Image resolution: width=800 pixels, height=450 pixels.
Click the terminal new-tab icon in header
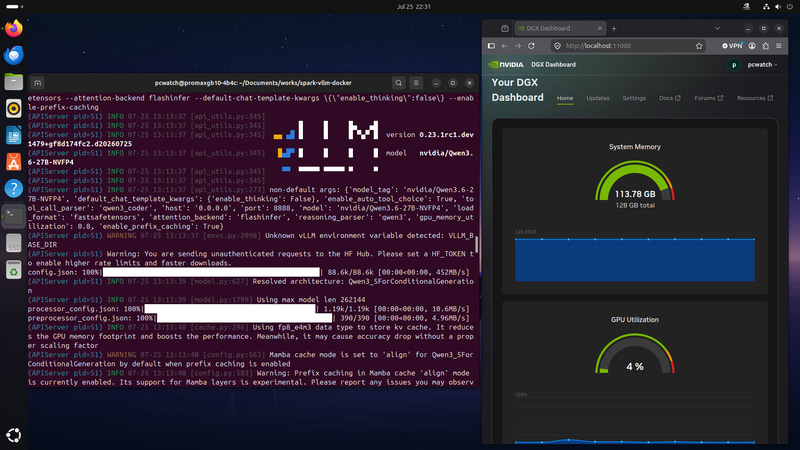pyautogui.click(x=38, y=83)
